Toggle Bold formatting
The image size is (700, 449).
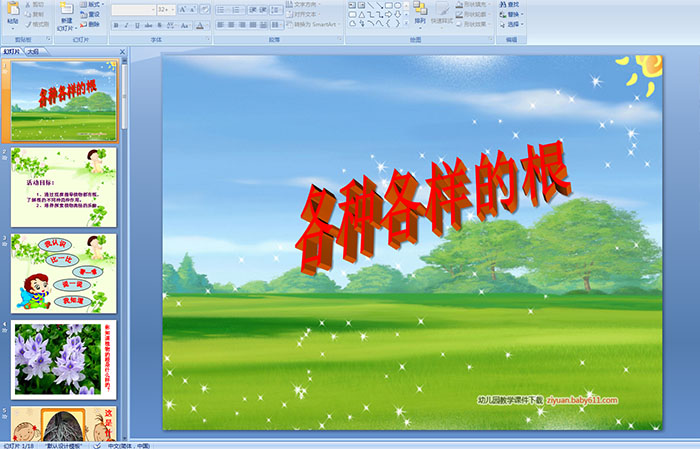[x=114, y=25]
